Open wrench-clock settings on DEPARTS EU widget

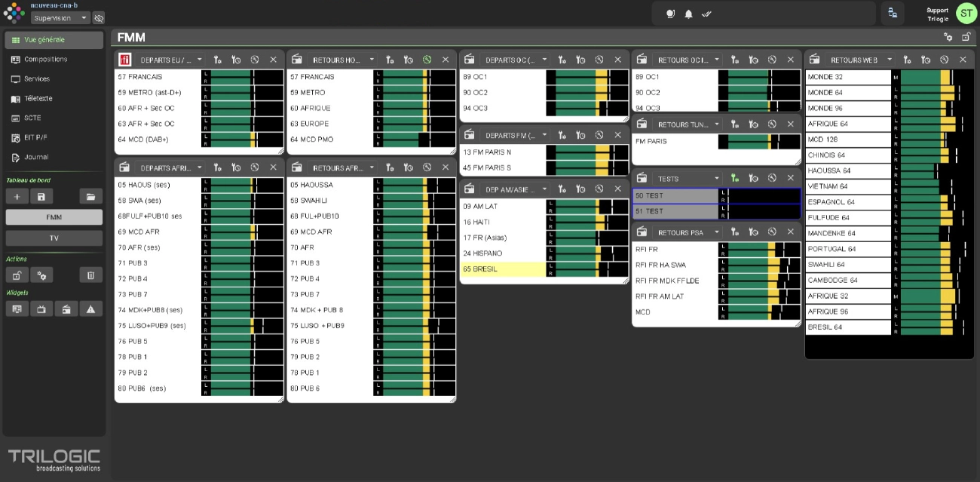[x=236, y=60]
